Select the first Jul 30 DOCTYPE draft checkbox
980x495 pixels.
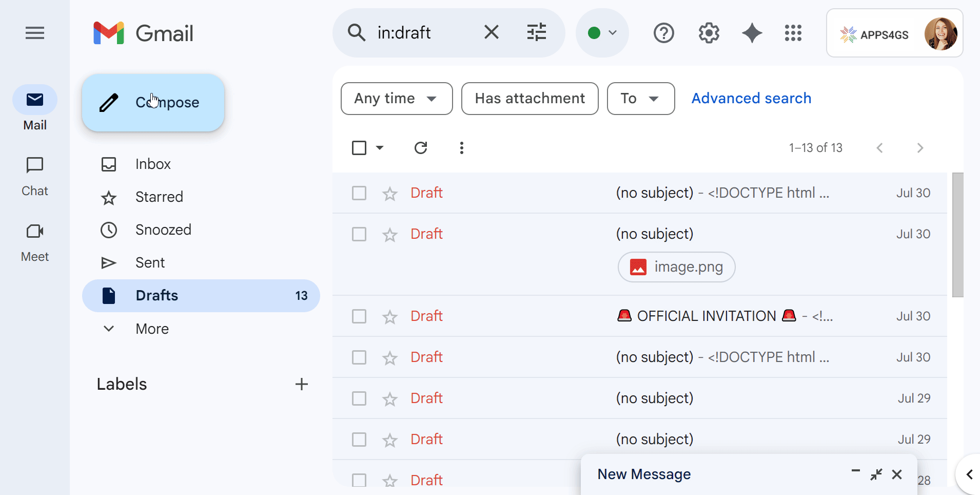359,193
